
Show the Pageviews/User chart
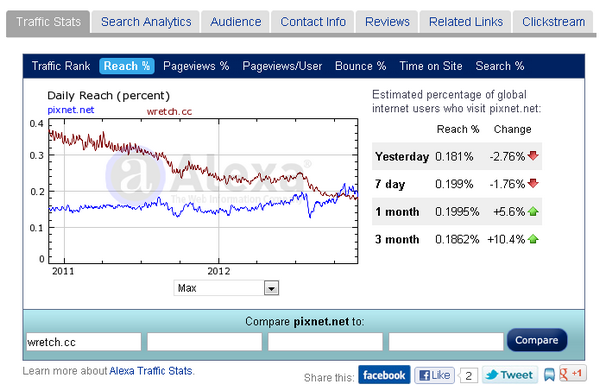click(x=282, y=66)
